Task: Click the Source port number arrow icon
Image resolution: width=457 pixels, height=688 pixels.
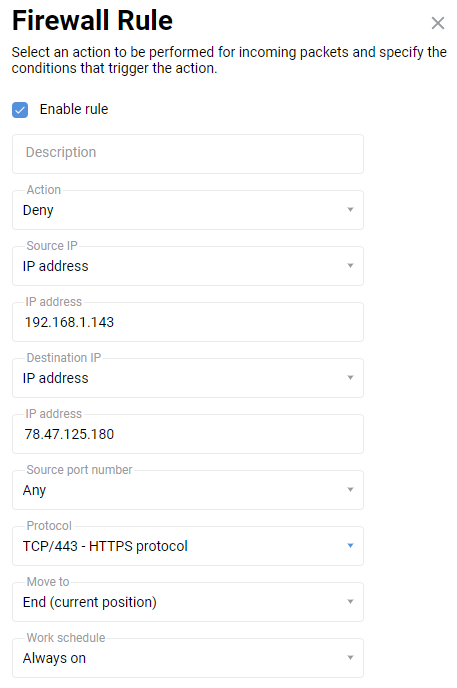Action: click(x=350, y=490)
